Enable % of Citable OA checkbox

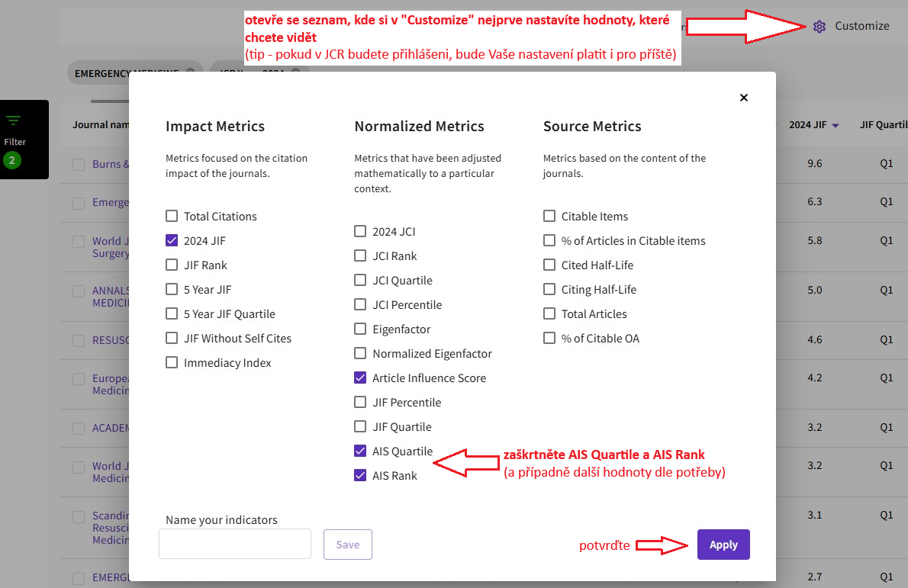549,339
